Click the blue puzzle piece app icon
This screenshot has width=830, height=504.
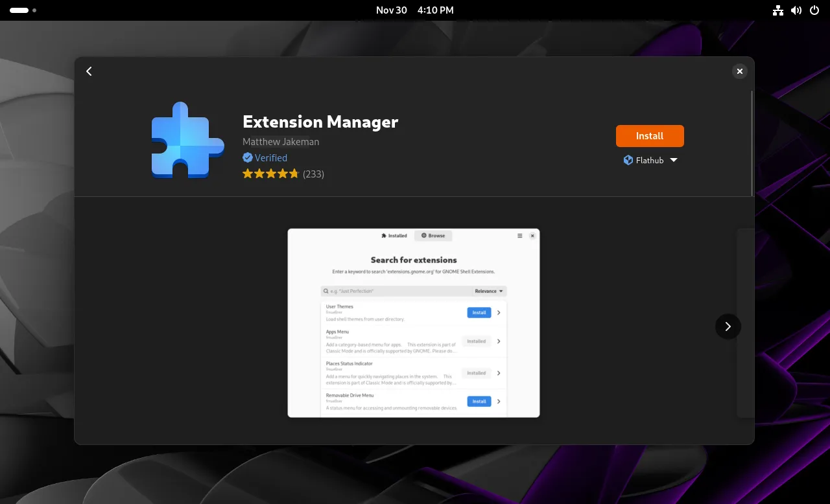187,140
